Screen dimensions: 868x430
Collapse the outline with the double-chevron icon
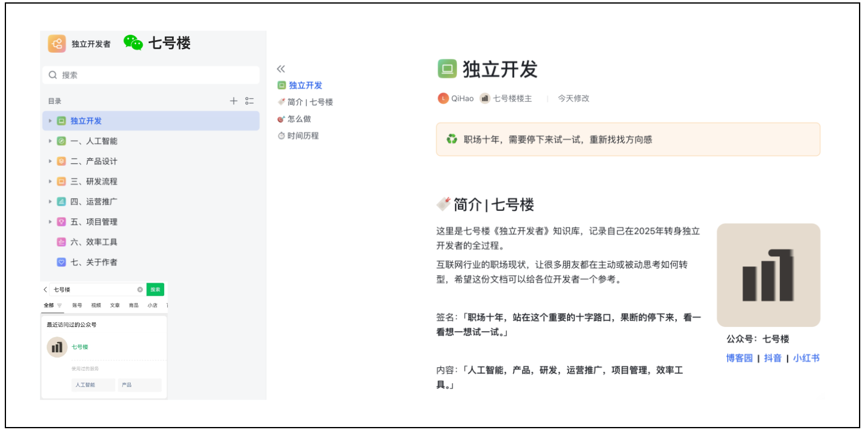281,69
